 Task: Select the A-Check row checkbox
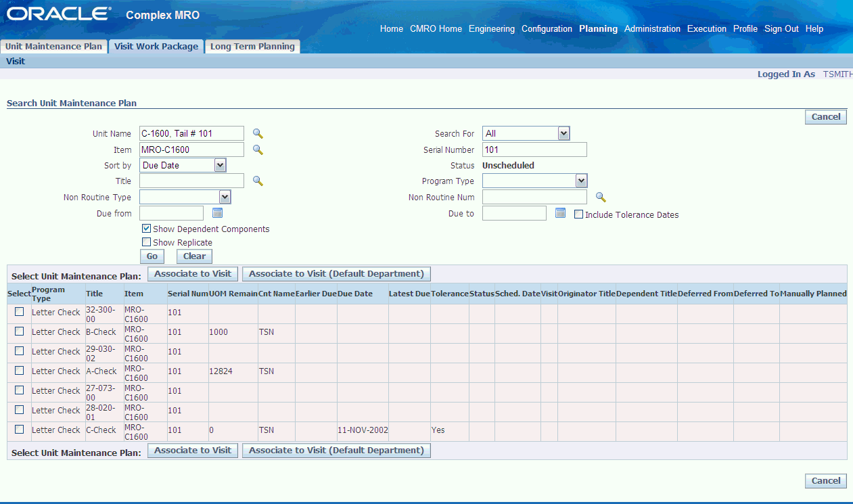click(19, 371)
